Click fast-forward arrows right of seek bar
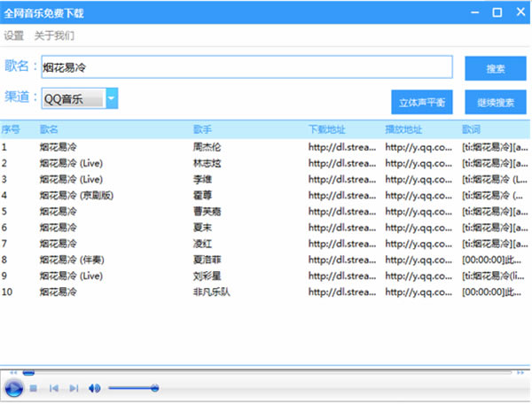Viewport: 532px width, 404px height. pos(520,372)
